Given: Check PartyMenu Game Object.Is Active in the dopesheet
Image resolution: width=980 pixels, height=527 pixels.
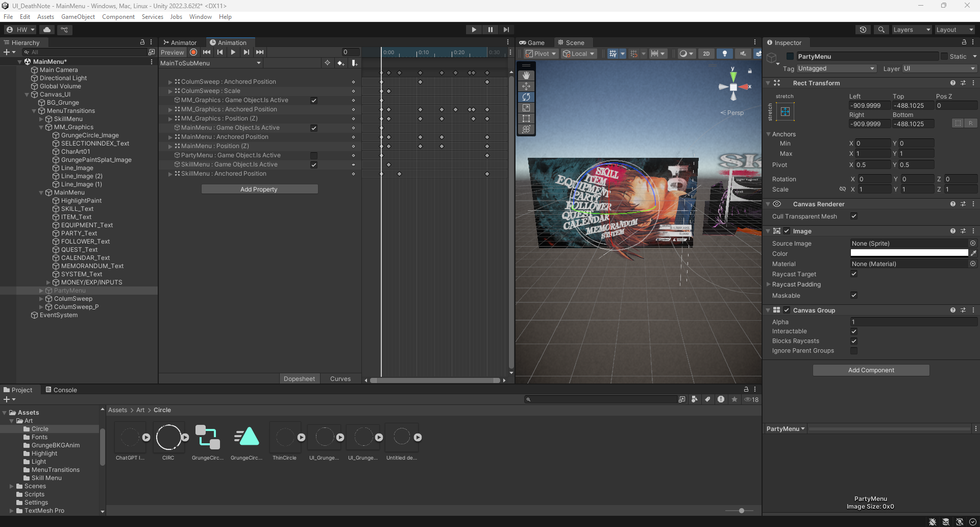Looking at the screenshot, I should pos(314,155).
